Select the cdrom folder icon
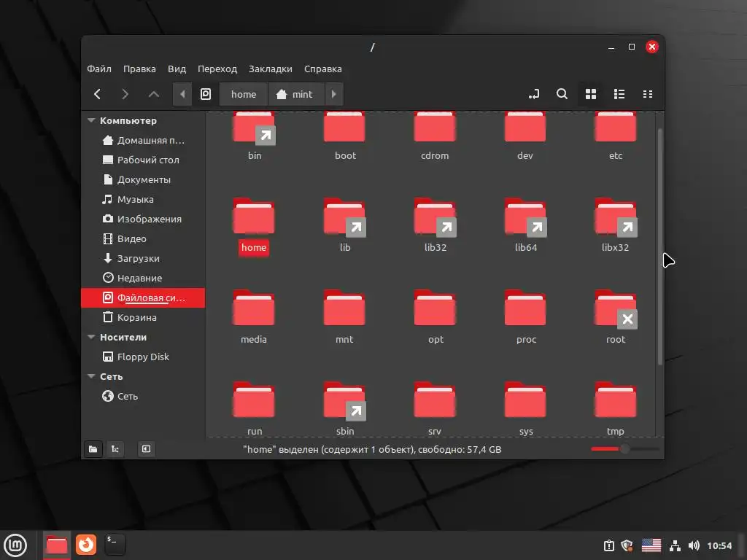 click(435, 127)
